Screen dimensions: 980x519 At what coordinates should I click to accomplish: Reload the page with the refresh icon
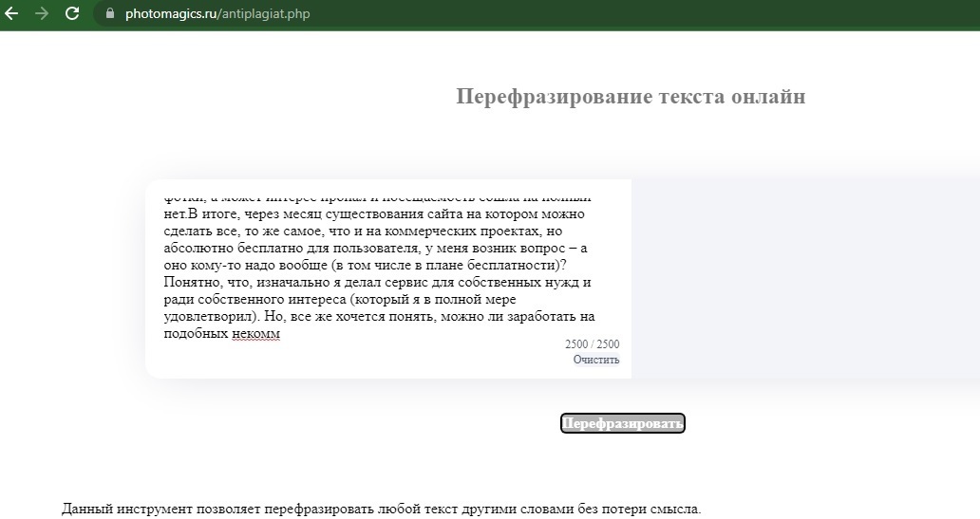click(x=72, y=14)
